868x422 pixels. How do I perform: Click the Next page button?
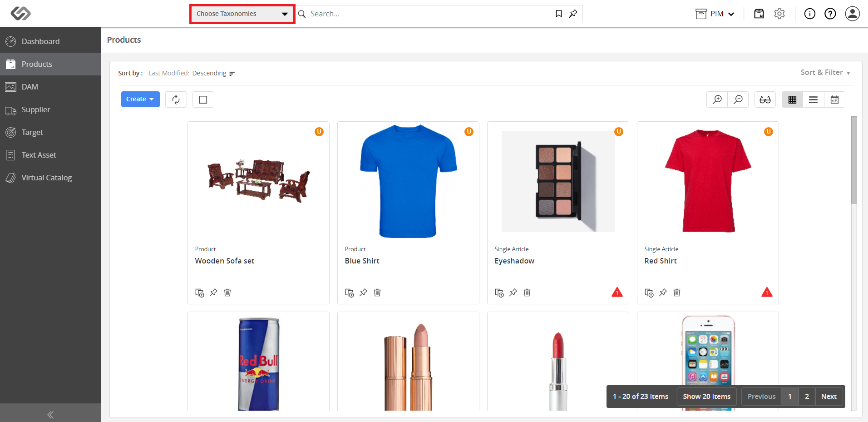tap(829, 397)
